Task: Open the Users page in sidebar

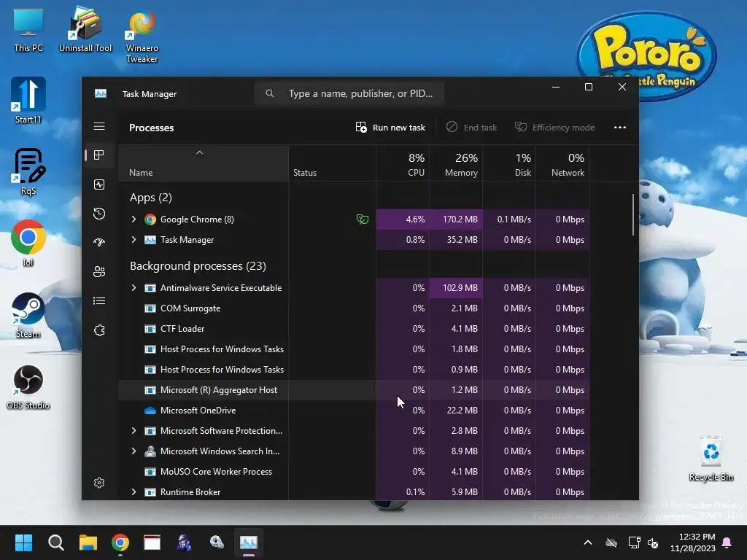Action: coord(99,272)
